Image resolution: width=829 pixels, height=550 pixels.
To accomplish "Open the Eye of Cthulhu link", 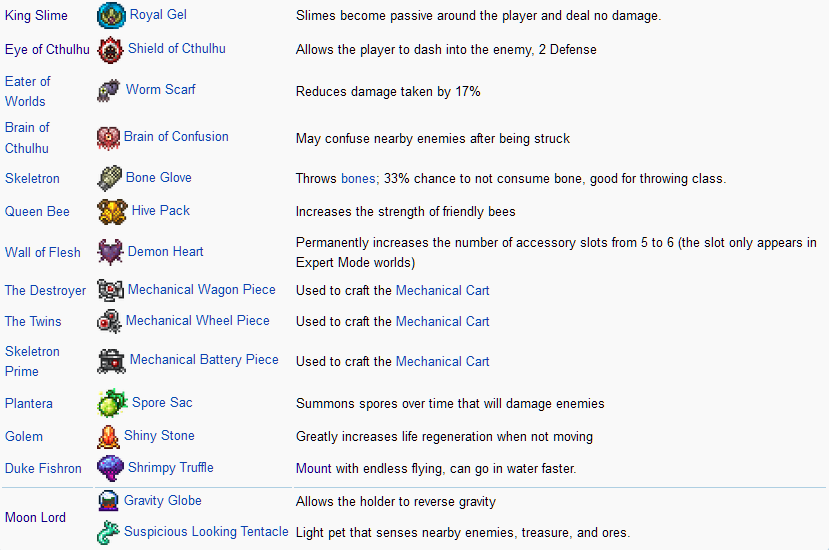I will [x=47, y=49].
